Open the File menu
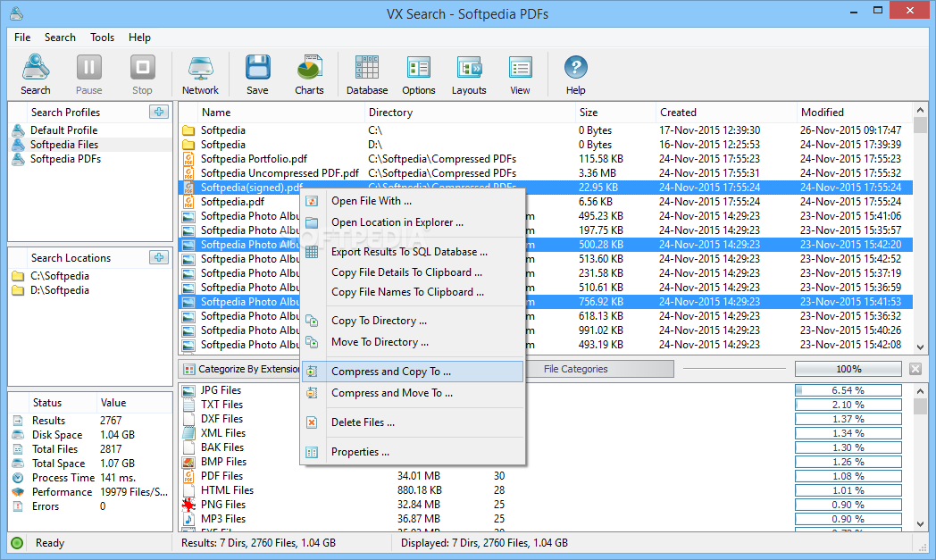Screen dimensions: 936x560 (22, 37)
